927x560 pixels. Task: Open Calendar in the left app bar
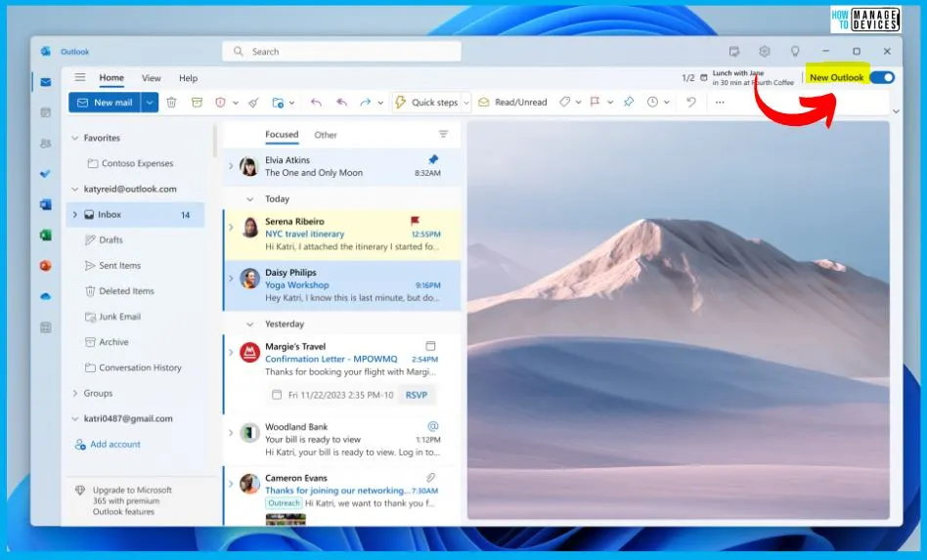pos(46,112)
